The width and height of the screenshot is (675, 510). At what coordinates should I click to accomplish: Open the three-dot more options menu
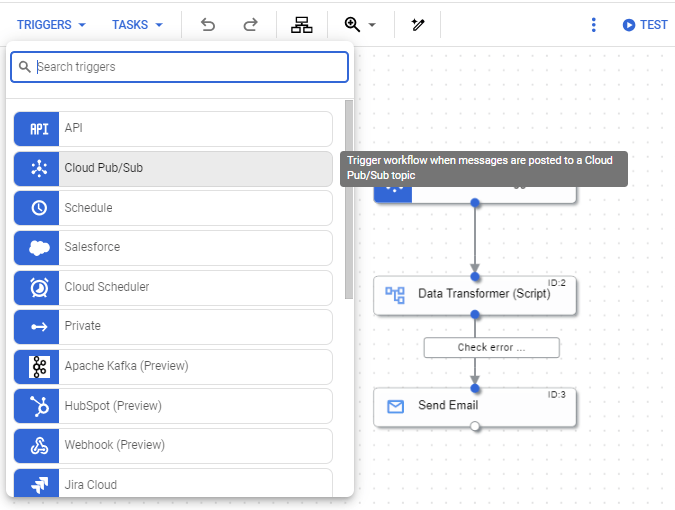(594, 25)
